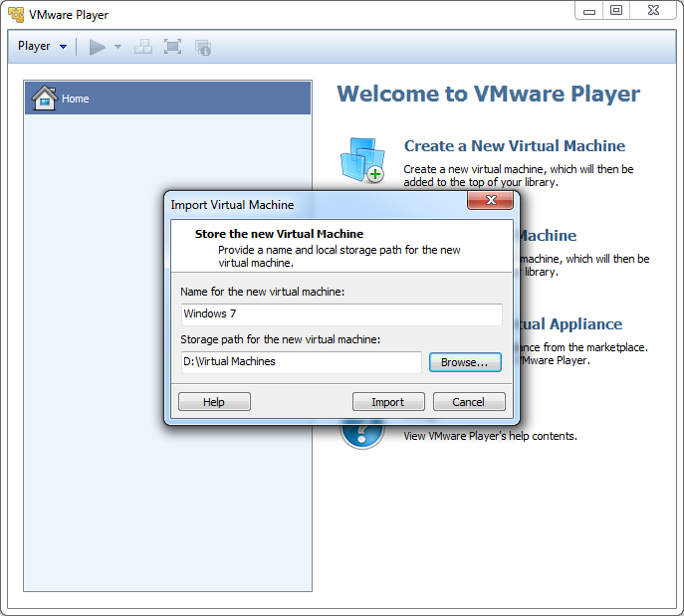Click the VMware Player title bar logo
Image resolution: width=684 pixels, height=616 pixels.
click(x=16, y=15)
